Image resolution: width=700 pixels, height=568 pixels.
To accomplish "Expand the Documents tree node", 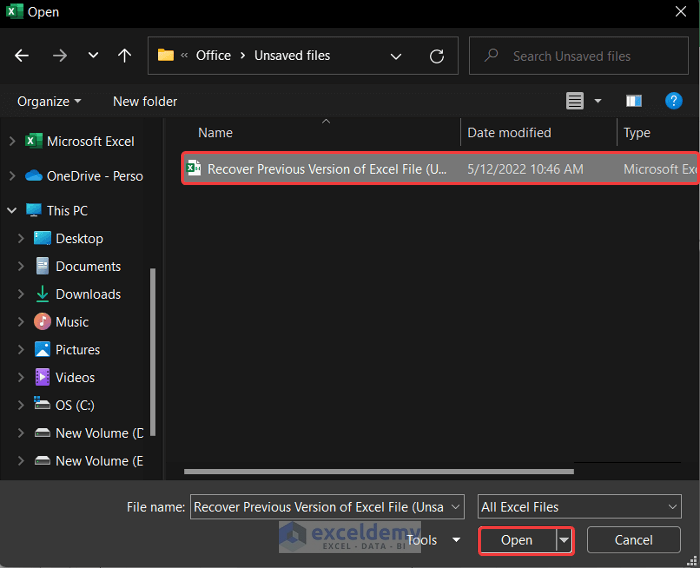I will coord(21,267).
